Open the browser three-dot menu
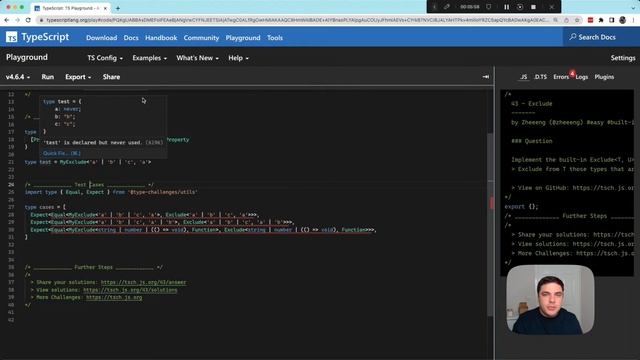Image resolution: width=640 pixels, height=360 pixels. click(x=633, y=20)
